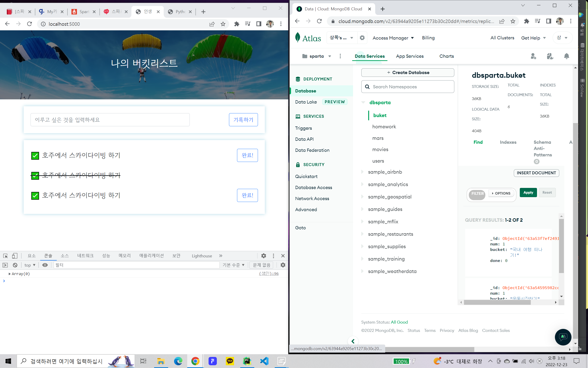Click Done button for first bucket item
588x368 pixels.
247,155
